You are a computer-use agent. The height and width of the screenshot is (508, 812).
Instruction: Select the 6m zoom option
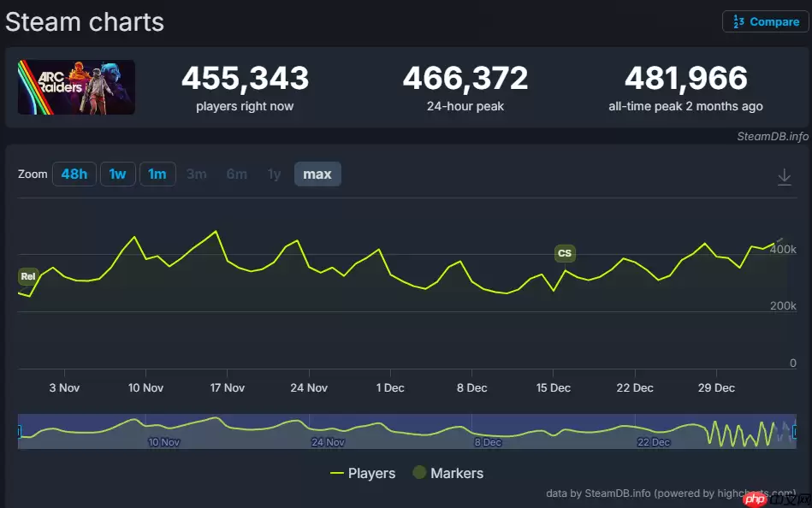(236, 174)
